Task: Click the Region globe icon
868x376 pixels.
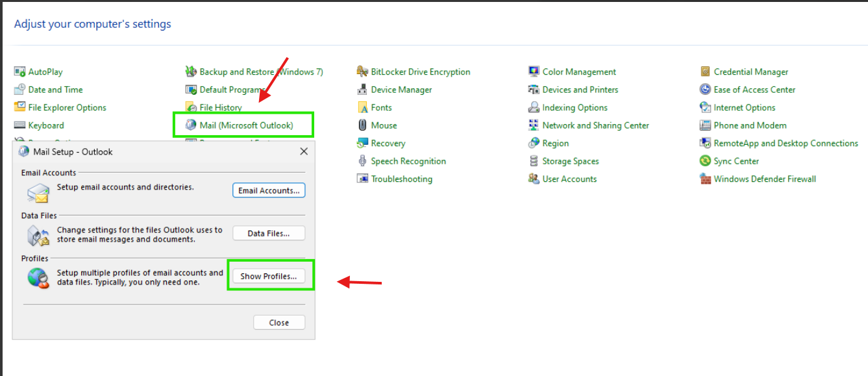Action: pos(534,144)
